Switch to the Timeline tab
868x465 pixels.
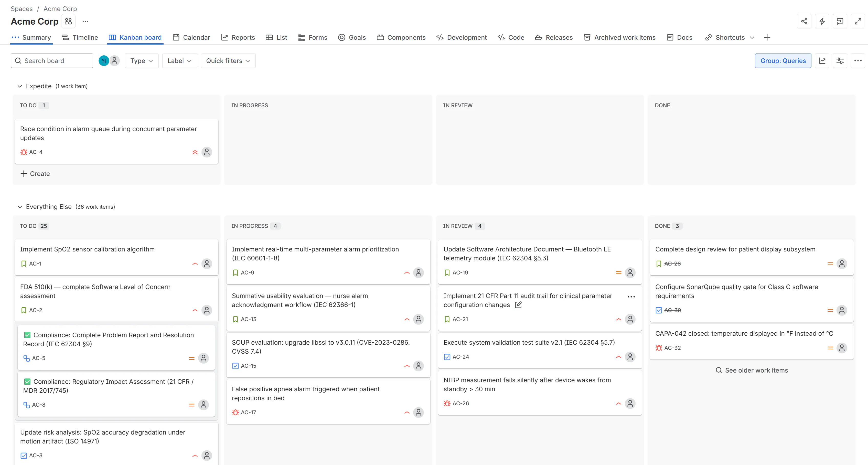(x=80, y=37)
